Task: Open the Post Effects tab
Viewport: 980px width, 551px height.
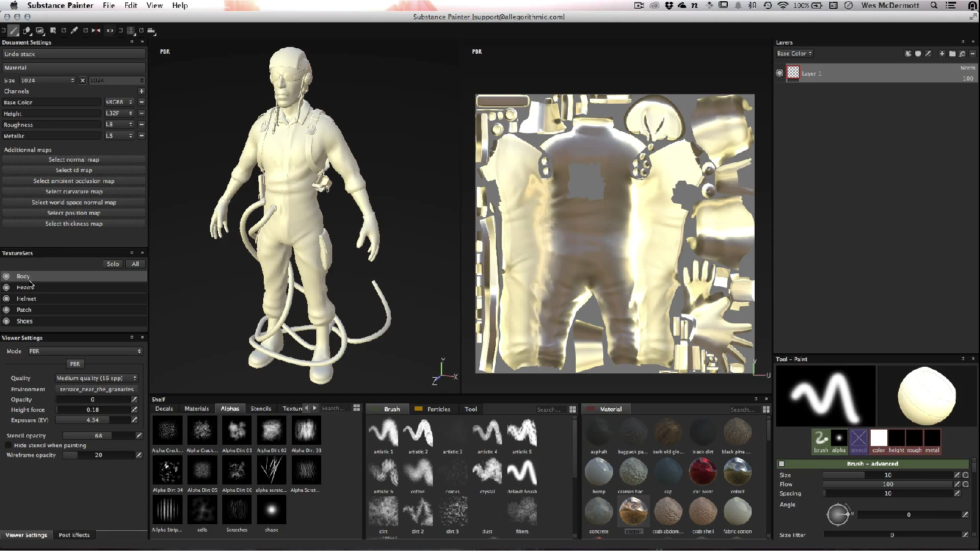Action: click(x=74, y=535)
